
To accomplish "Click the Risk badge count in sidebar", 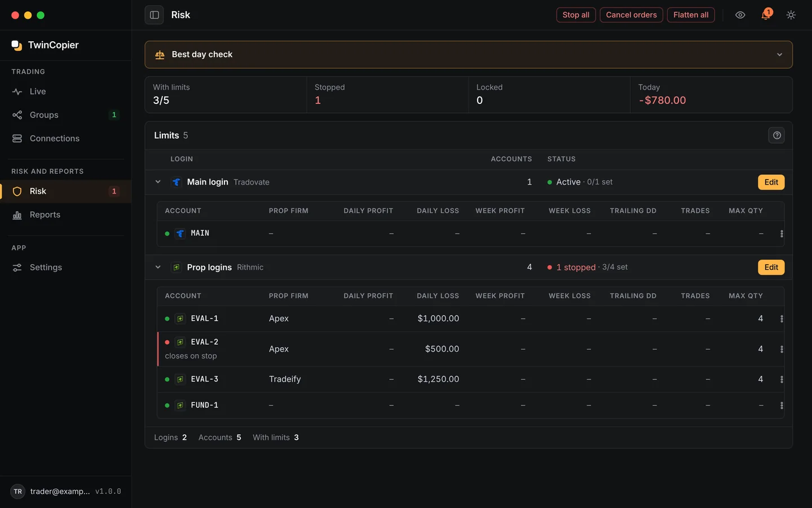I will click(114, 191).
